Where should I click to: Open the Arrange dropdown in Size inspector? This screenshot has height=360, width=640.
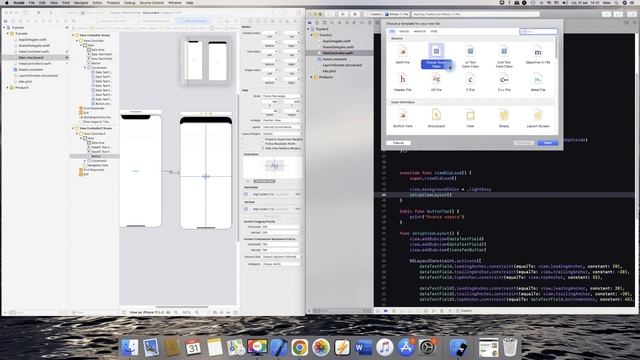coord(282,120)
